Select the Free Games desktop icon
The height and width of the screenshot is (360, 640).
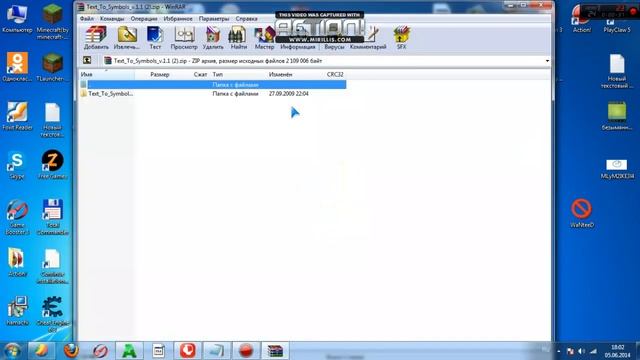click(x=52, y=164)
